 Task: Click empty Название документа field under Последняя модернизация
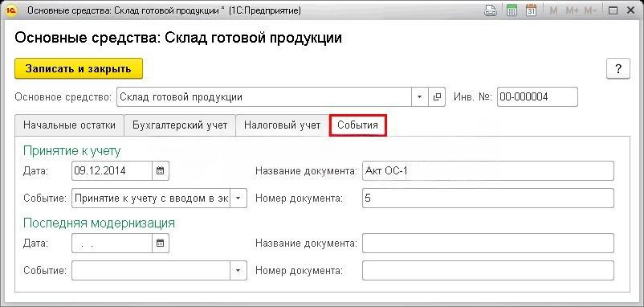(488, 244)
